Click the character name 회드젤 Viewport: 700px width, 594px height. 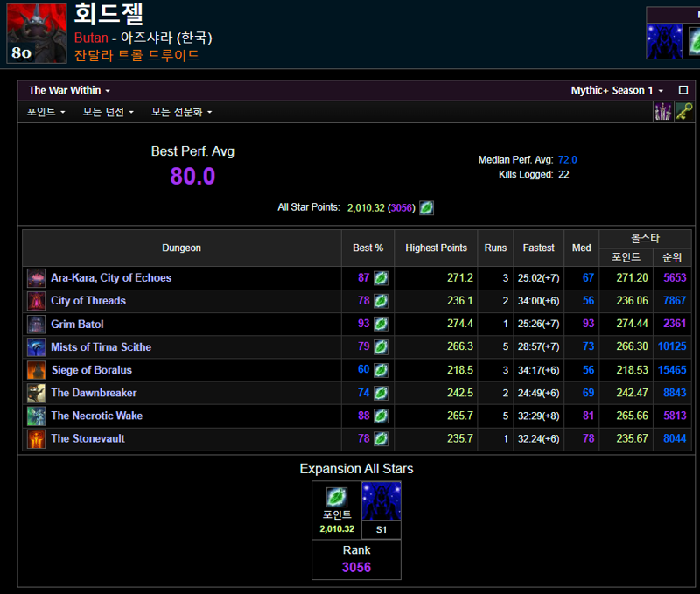point(108,13)
